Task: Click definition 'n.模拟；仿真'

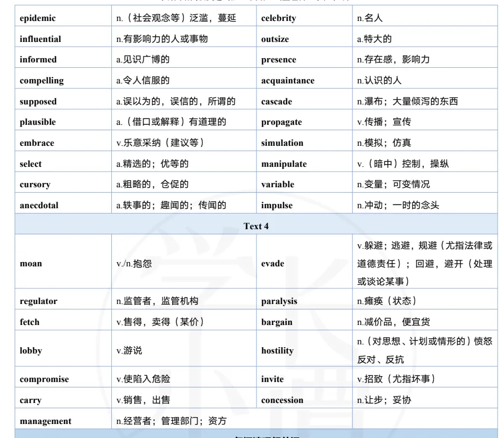Action: 384,143
